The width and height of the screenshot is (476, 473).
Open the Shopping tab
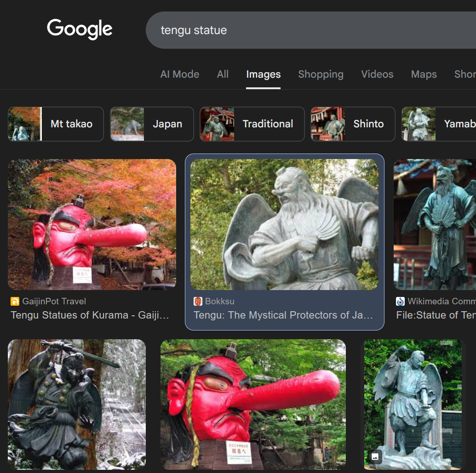321,74
